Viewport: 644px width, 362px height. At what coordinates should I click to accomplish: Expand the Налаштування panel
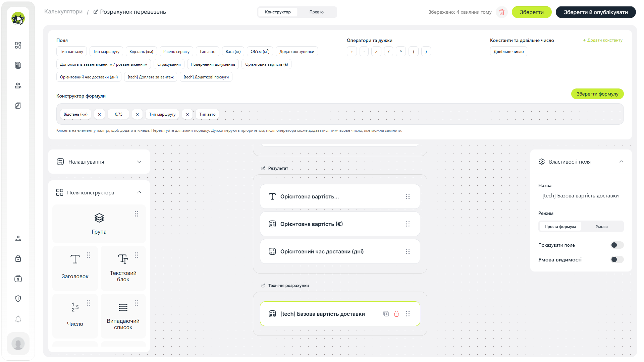point(99,162)
